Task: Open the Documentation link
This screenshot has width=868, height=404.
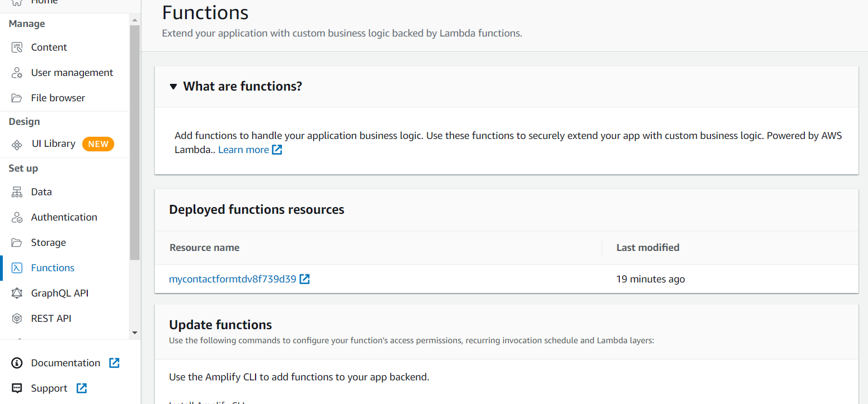Action: point(65,363)
